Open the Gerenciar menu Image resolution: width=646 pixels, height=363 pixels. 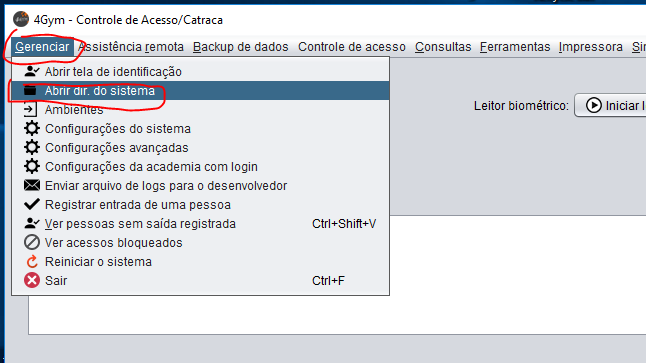(x=42, y=47)
